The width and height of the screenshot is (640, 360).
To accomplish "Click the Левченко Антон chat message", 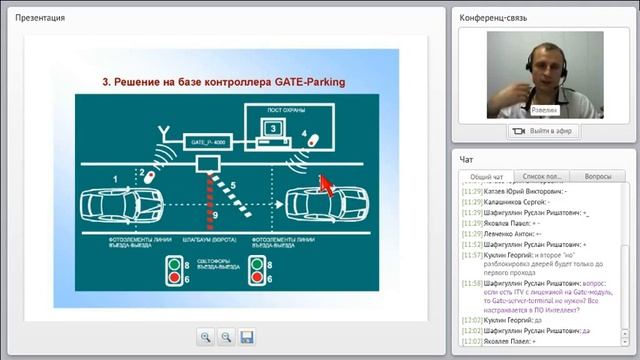I will (x=502, y=234).
